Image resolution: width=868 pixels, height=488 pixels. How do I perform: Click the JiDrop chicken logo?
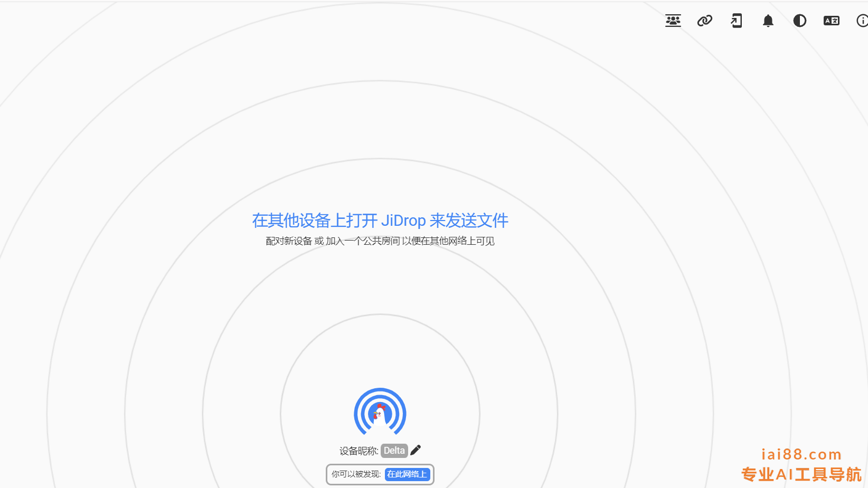(x=380, y=413)
